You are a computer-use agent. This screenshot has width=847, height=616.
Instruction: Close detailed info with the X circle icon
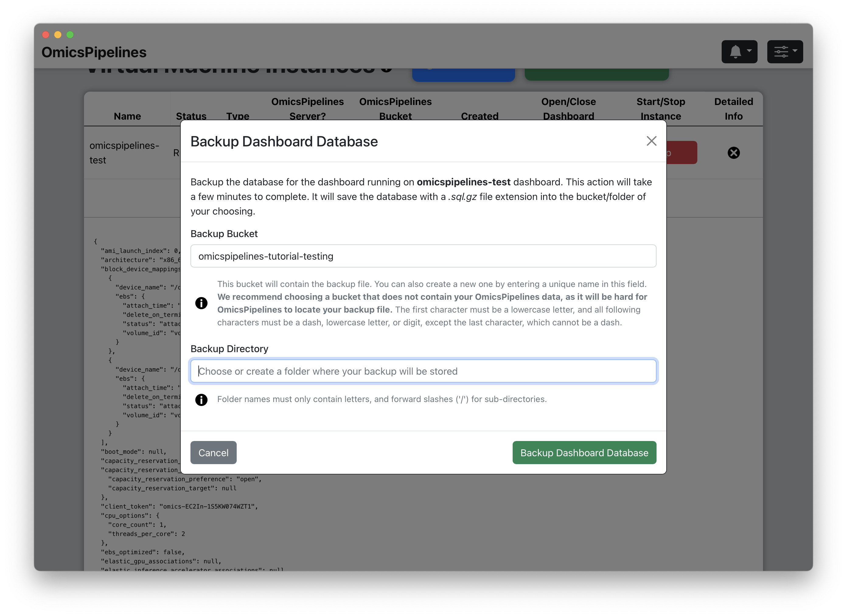click(x=734, y=153)
